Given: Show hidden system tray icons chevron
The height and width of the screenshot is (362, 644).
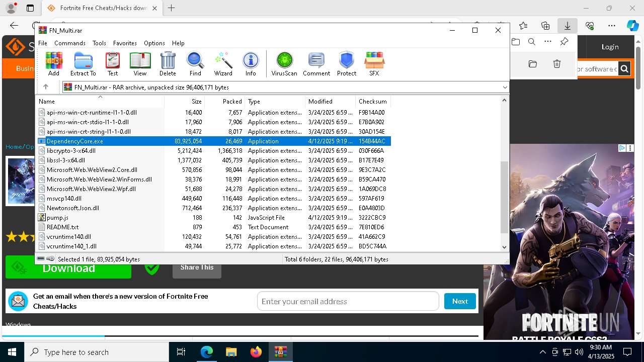Looking at the screenshot, I should click(x=542, y=352).
